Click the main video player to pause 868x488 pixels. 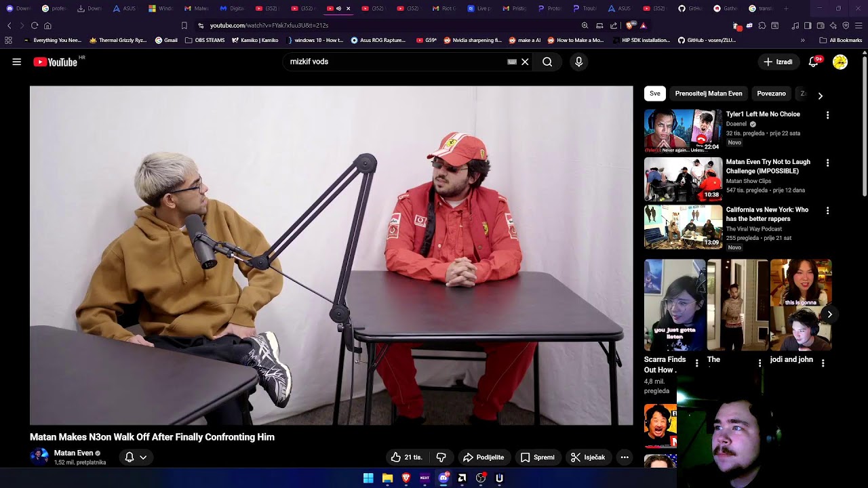click(x=331, y=256)
